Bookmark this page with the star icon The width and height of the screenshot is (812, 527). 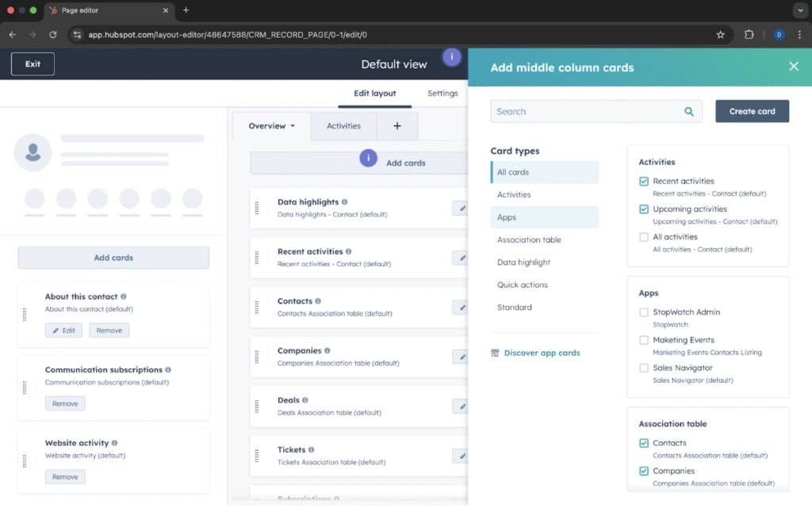[720, 35]
